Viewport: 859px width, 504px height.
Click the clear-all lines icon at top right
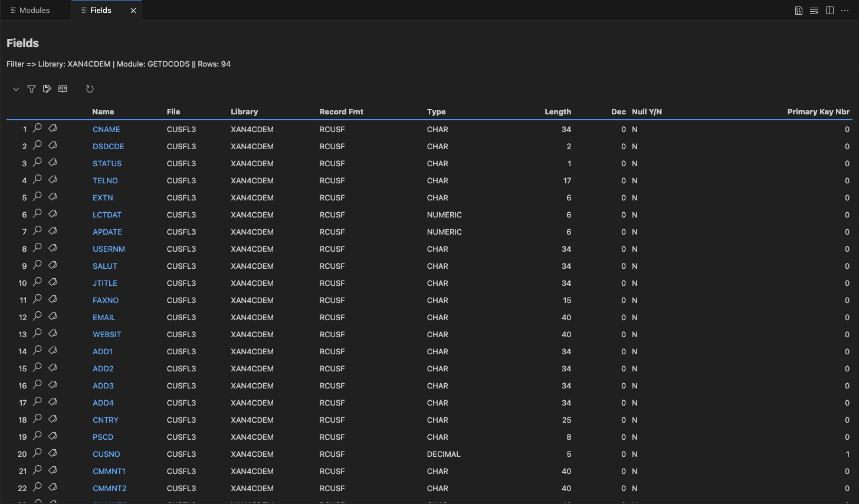click(814, 11)
